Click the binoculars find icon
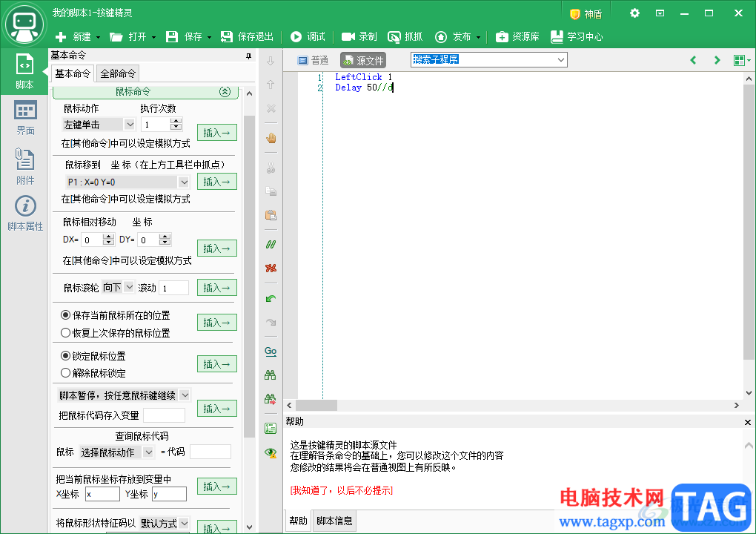This screenshot has width=756, height=534. click(271, 375)
